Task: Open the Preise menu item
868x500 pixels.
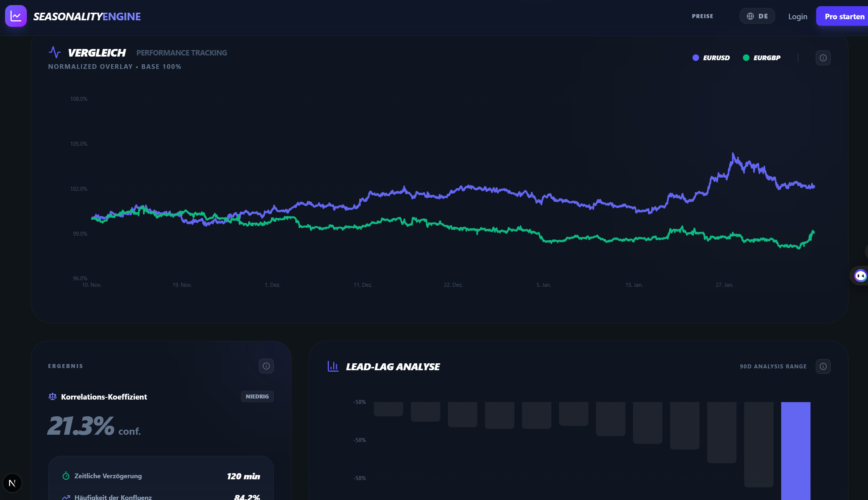Action: pyautogui.click(x=702, y=16)
